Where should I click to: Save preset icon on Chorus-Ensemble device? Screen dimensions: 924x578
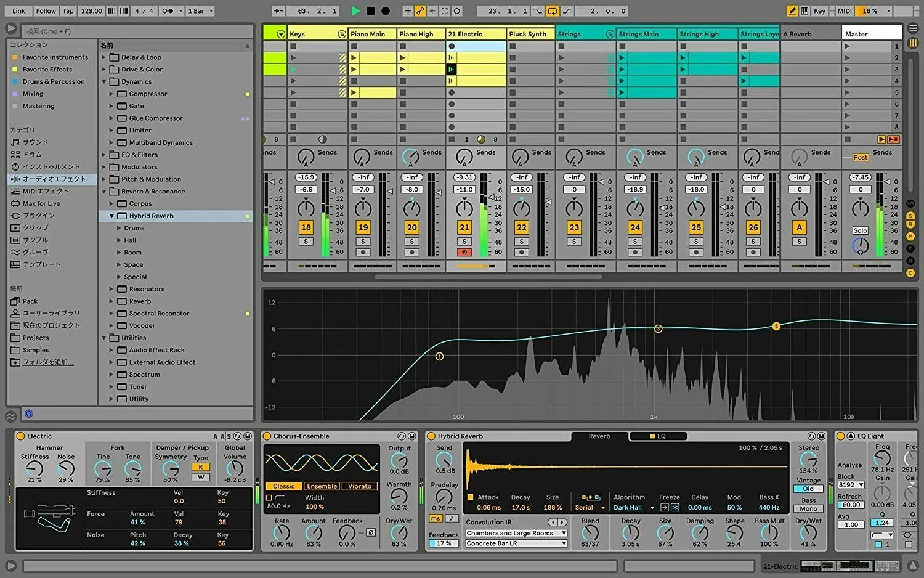[x=411, y=436]
